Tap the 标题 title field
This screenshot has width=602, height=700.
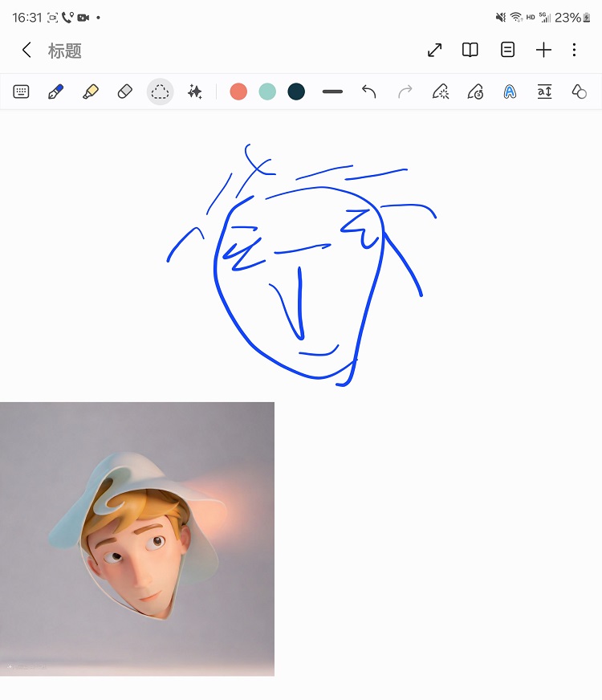[x=65, y=51]
